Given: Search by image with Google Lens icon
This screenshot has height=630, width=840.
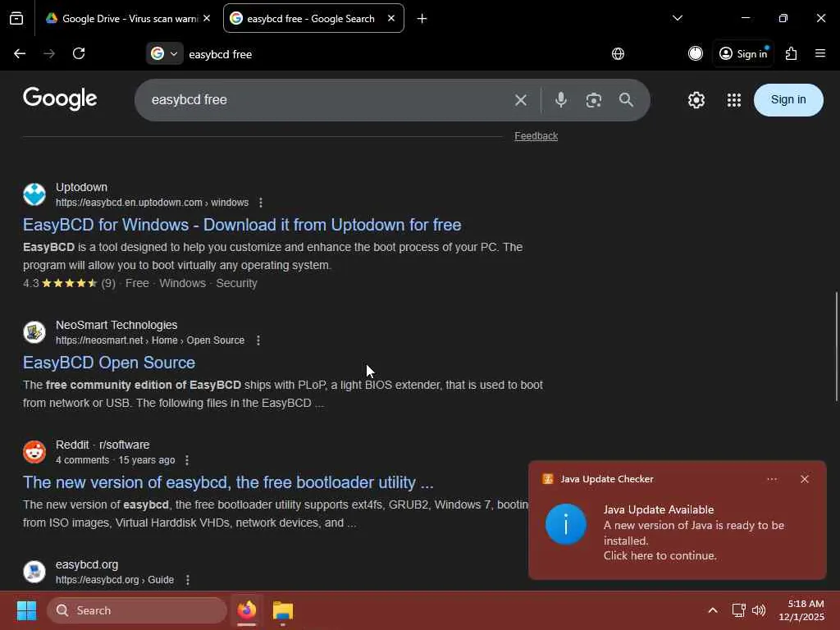Looking at the screenshot, I should [x=594, y=100].
